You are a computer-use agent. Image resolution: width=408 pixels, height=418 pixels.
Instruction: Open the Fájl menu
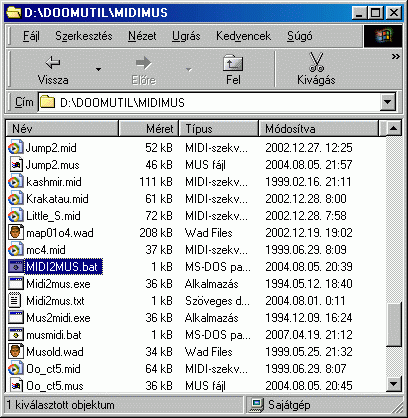[31, 36]
